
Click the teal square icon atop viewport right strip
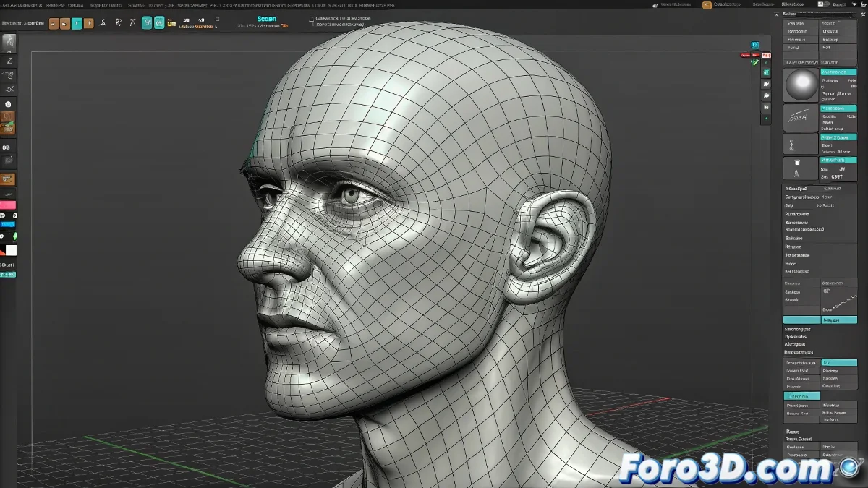tap(755, 45)
